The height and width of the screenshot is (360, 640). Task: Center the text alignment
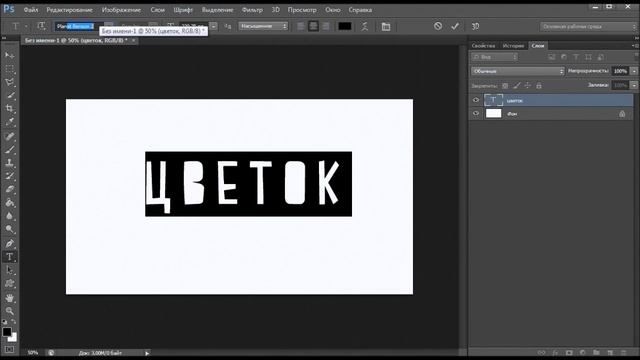[313, 27]
